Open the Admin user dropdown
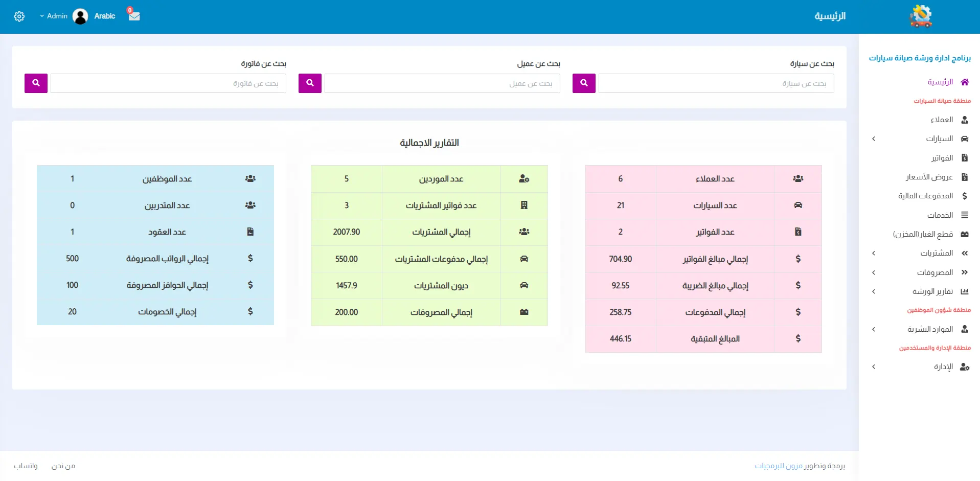The height and width of the screenshot is (481, 980). (54, 16)
